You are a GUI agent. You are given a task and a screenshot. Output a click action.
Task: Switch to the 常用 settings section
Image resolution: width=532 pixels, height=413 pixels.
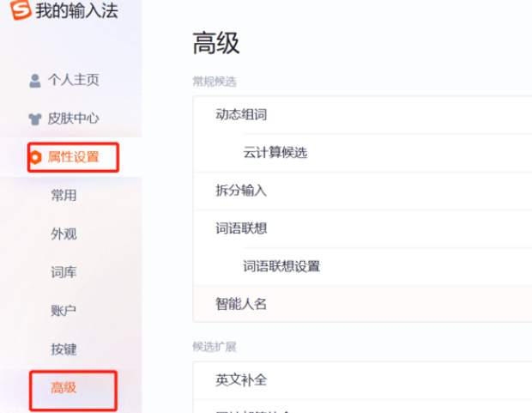point(63,195)
